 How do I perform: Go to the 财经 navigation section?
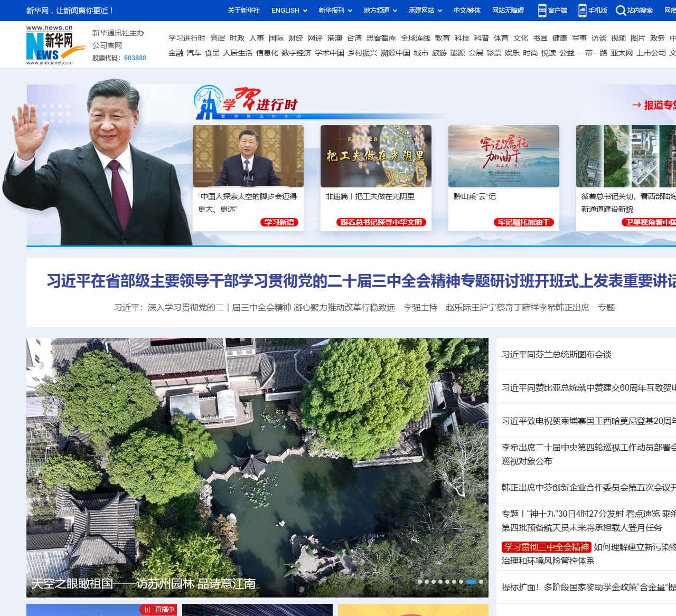(296, 38)
